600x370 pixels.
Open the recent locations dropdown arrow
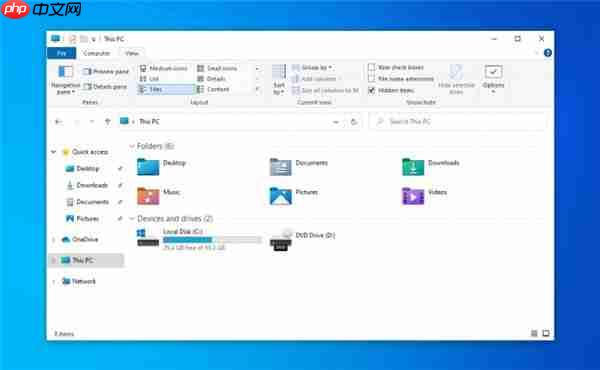pyautogui.click(x=91, y=122)
